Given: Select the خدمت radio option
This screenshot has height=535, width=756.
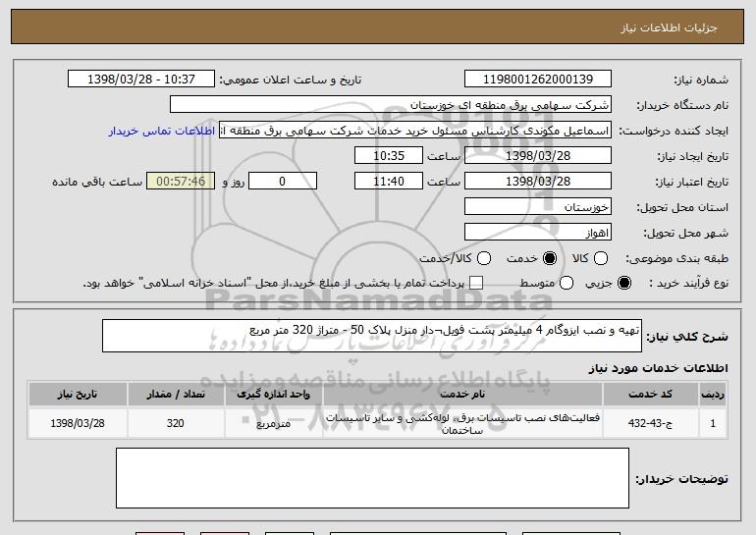Looking at the screenshot, I should click(549, 258).
